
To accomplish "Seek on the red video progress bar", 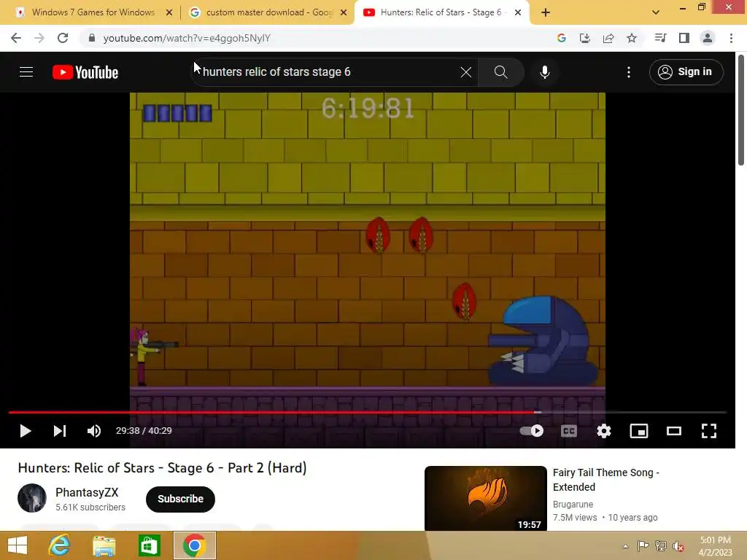I will (x=368, y=412).
